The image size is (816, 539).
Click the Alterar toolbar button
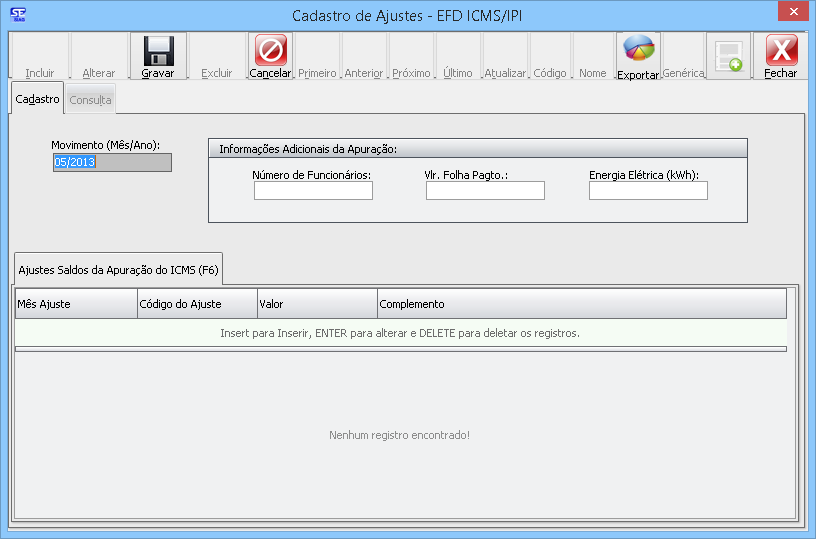click(x=99, y=56)
